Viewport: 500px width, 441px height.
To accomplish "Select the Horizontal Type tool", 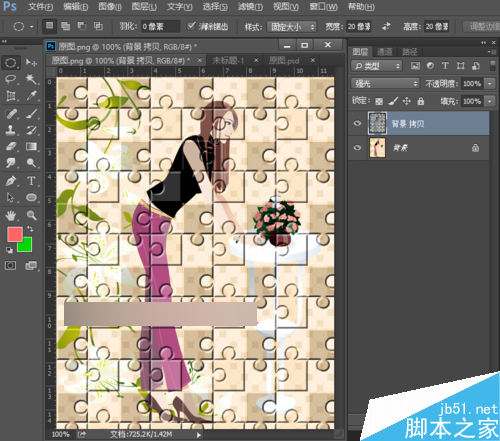I will pos(31,181).
